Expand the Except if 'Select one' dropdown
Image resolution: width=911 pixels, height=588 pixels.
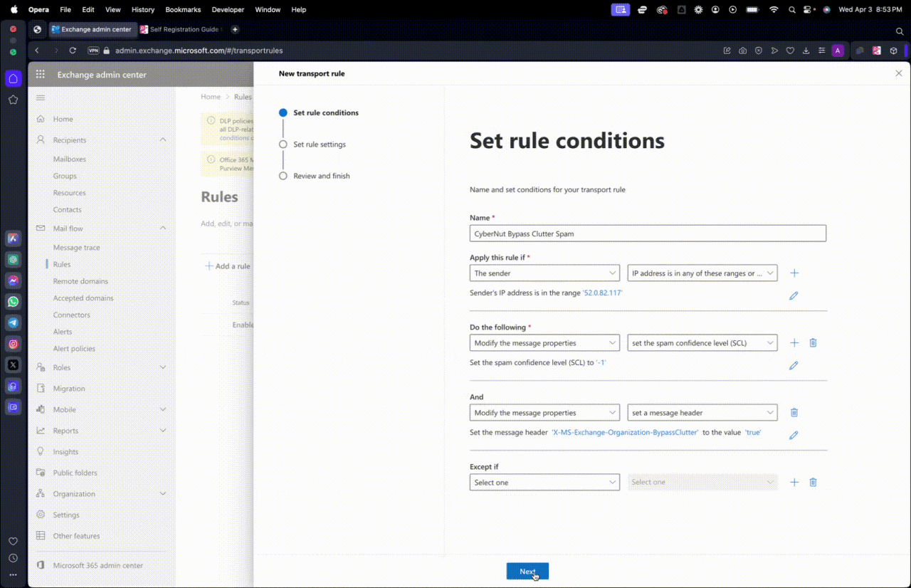point(544,483)
